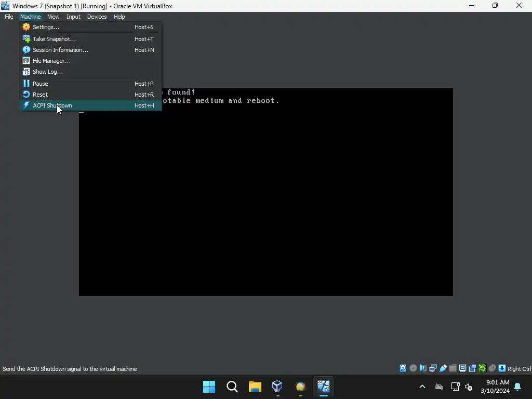Switch to VirtualBox Manager taskbar icon
This screenshot has width=532, height=399.
277,387
